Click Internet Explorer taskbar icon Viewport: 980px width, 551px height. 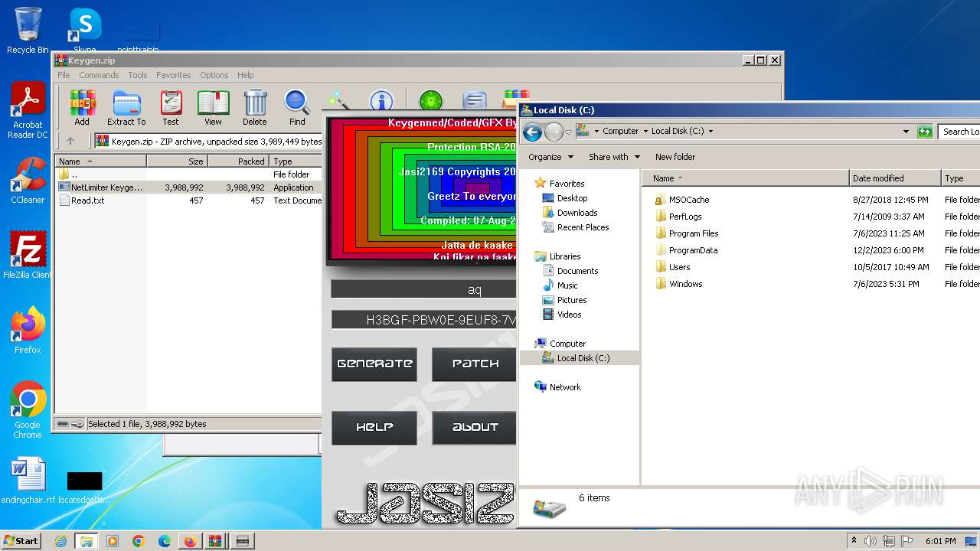(60, 541)
